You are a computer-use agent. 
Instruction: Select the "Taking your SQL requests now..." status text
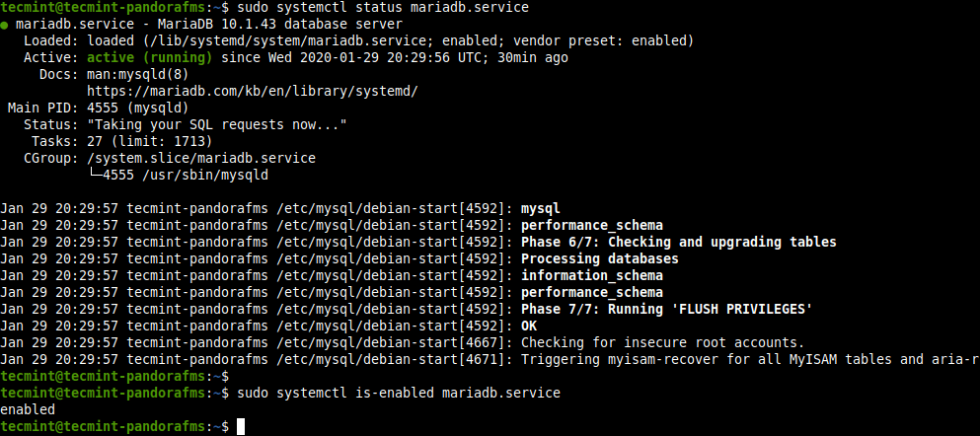pyautogui.click(x=216, y=124)
